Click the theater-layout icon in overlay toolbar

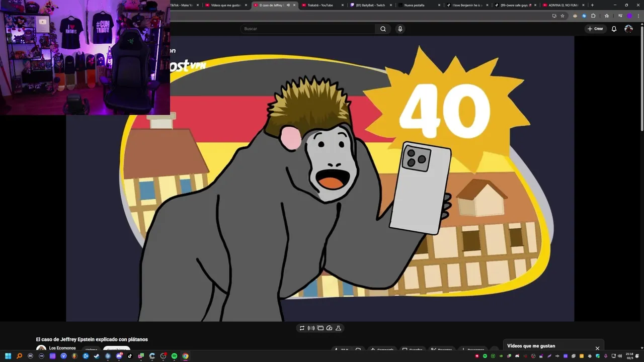320,328
